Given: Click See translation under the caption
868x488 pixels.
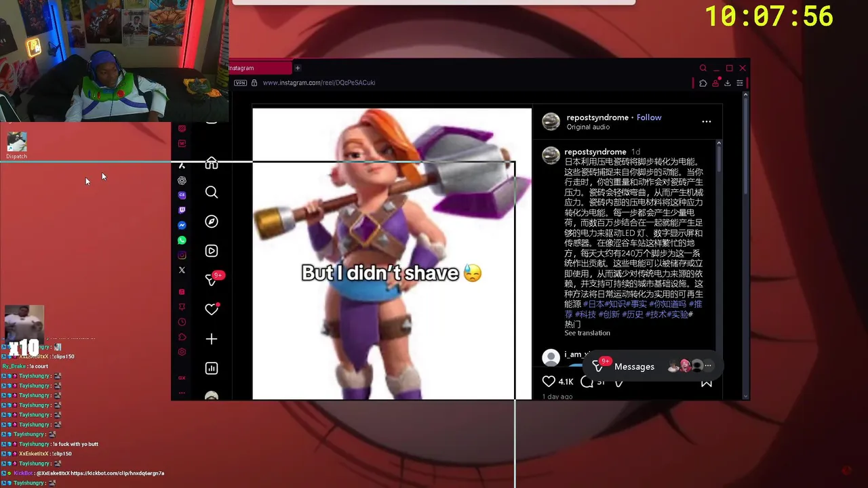Looking at the screenshot, I should [x=587, y=333].
